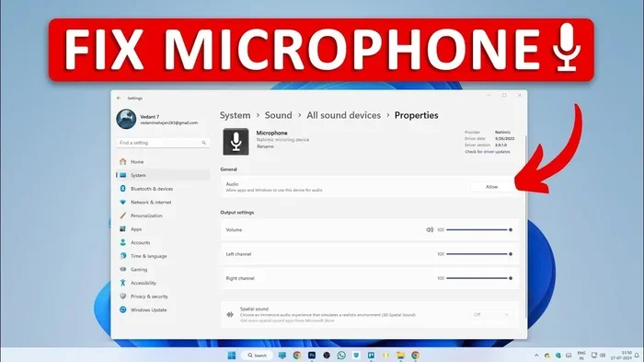Screen dimensions: 644x362
Task: Click the back arrow in Settings title bar
Action: (119, 98)
